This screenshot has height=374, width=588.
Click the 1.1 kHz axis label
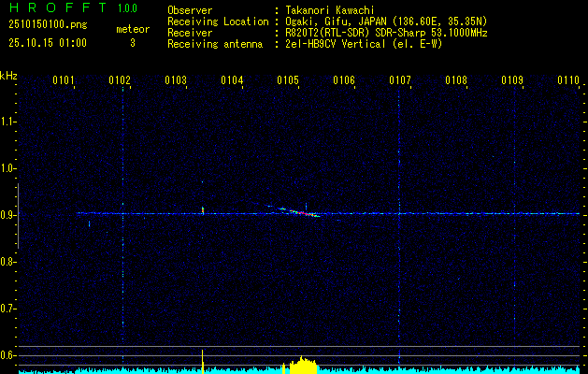coord(7,122)
